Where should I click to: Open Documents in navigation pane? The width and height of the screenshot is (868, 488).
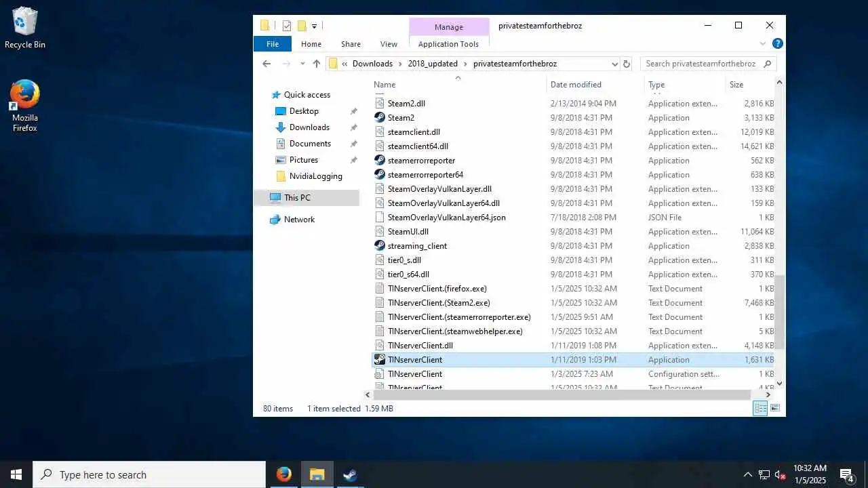tap(310, 144)
